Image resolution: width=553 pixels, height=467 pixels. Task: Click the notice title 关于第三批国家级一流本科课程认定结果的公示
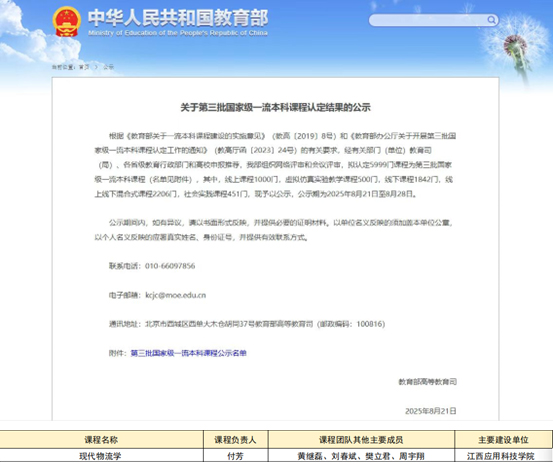tap(275, 108)
